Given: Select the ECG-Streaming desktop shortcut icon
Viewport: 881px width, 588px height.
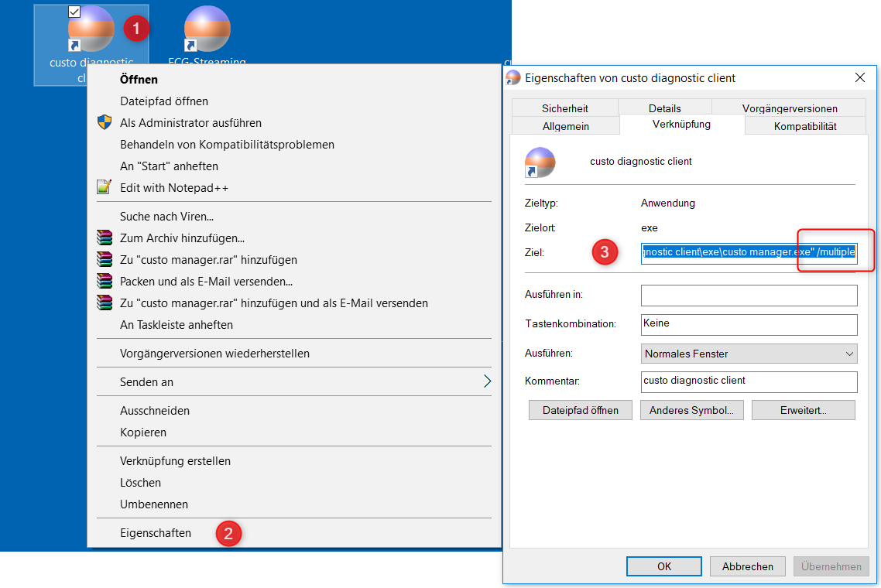Looking at the screenshot, I should pos(207,29).
